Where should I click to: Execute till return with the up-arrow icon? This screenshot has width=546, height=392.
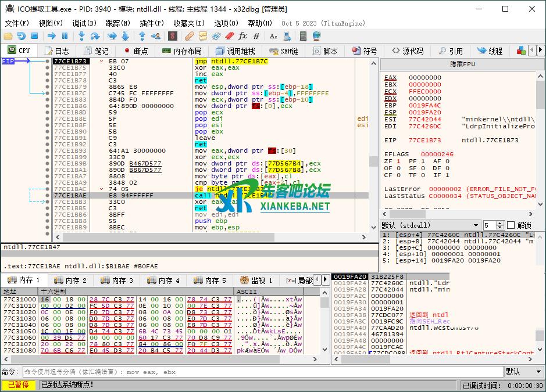click(142, 36)
